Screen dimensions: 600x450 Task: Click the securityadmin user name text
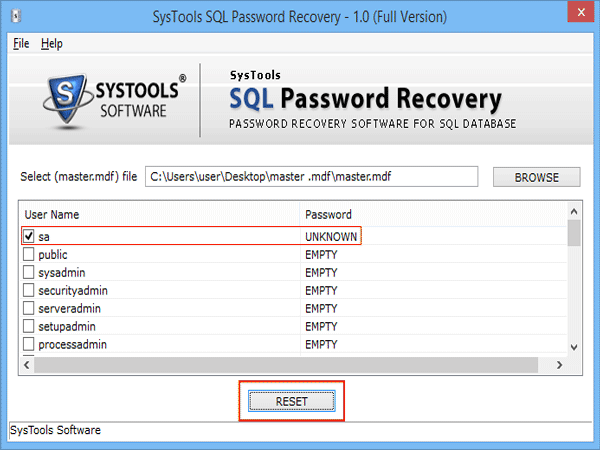click(x=73, y=291)
